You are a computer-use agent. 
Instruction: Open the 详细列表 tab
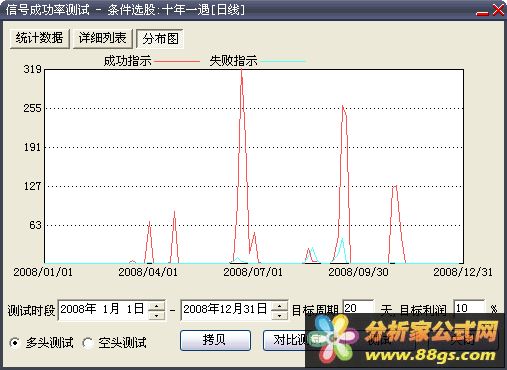[x=102, y=38]
